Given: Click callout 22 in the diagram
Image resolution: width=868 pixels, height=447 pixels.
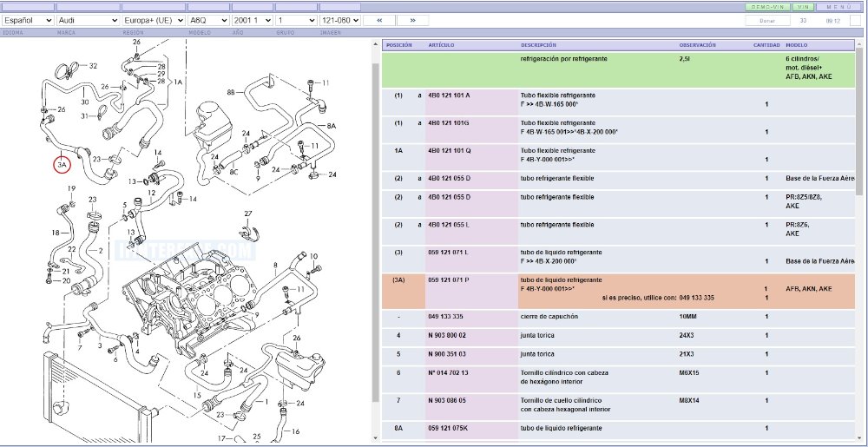Looking at the screenshot, I should pyautogui.click(x=71, y=249).
